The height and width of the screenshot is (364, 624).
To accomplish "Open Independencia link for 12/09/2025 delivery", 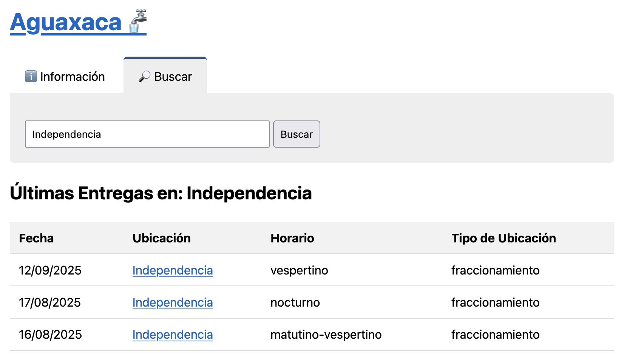I will [x=173, y=270].
